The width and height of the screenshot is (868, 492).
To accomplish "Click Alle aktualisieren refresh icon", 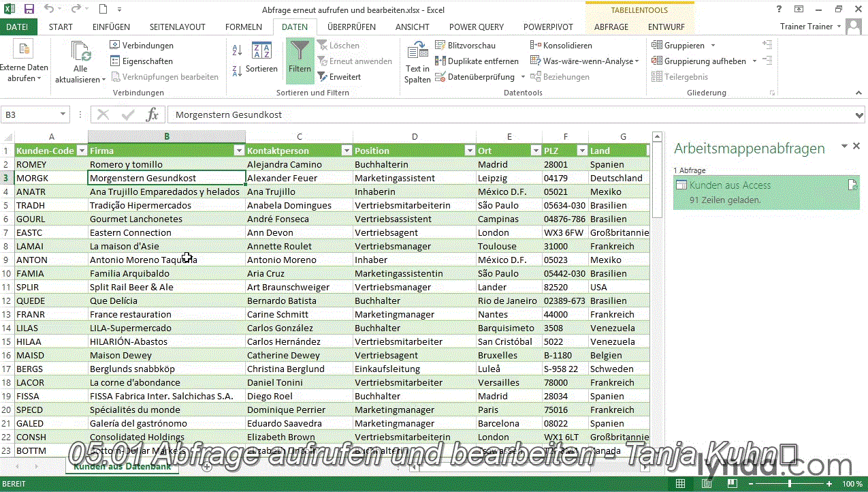I will tap(81, 51).
